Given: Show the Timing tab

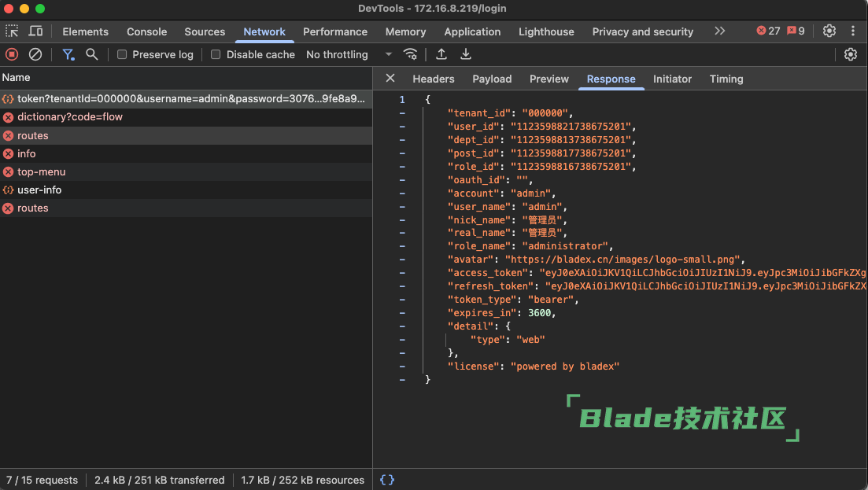Looking at the screenshot, I should 726,79.
